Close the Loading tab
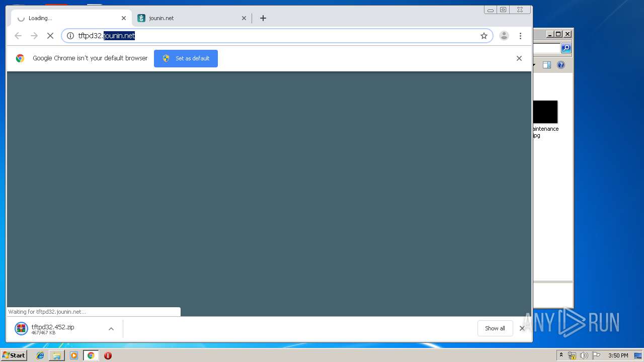The height and width of the screenshot is (362, 644). click(x=124, y=18)
